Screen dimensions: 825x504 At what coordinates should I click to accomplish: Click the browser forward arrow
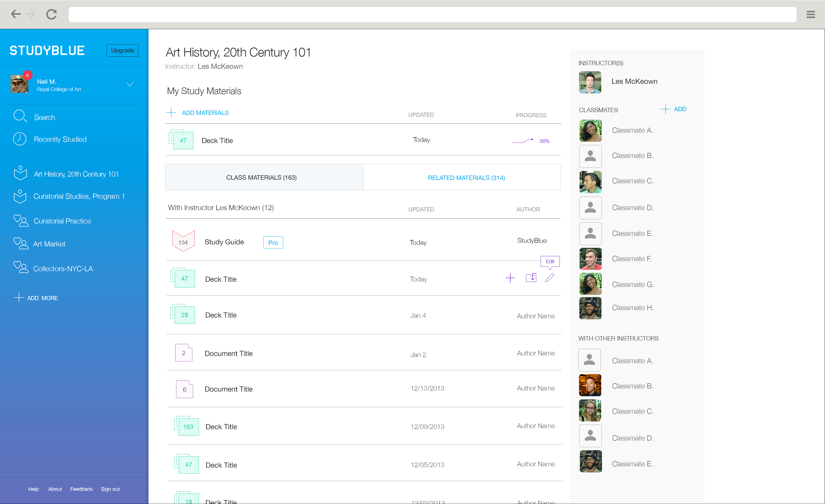click(30, 14)
